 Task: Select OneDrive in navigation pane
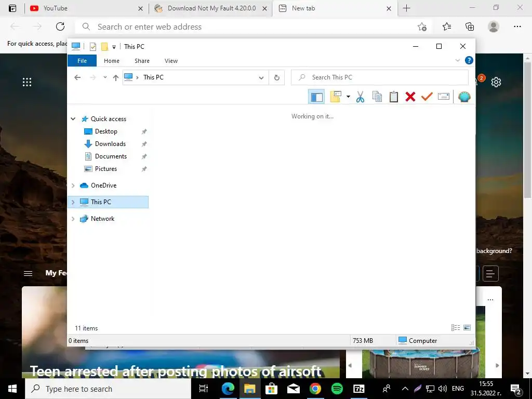103,185
